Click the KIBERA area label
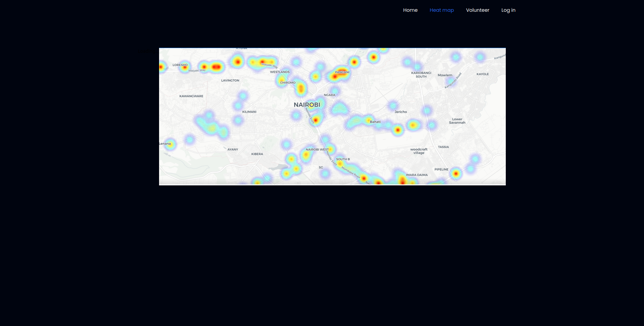This screenshot has height=326, width=644. [257, 154]
